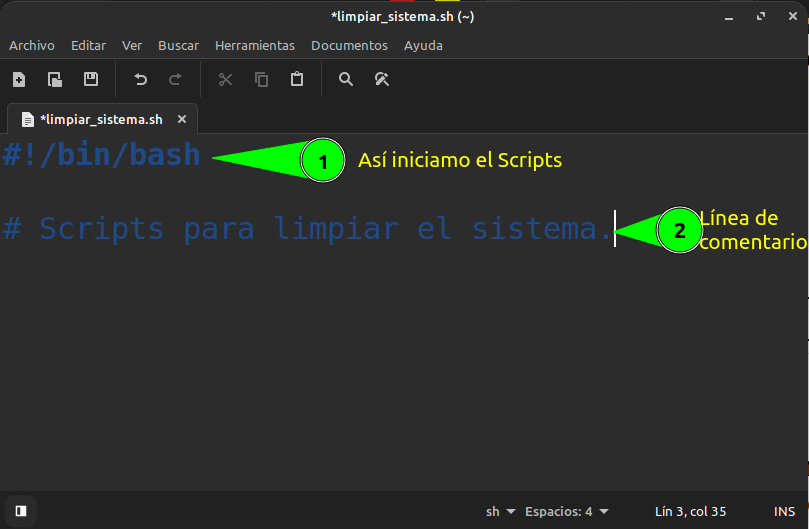The image size is (809, 529).
Task: Click in the empty editor area below text
Action: click(402, 372)
